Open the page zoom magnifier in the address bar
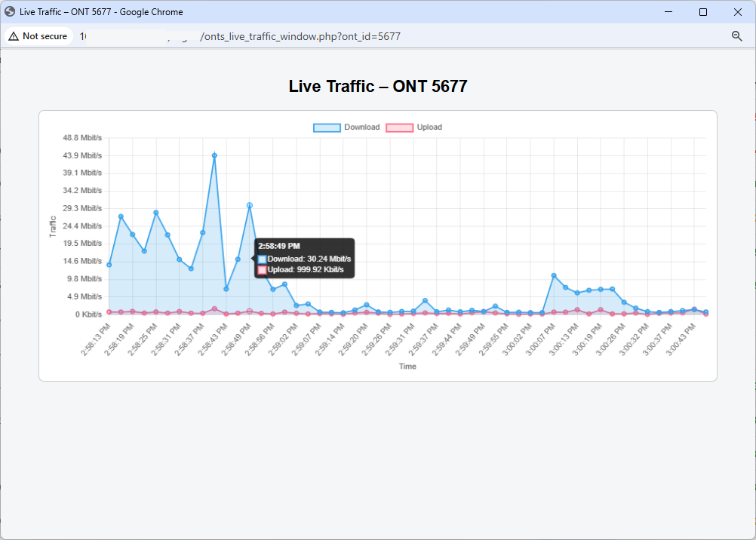Image resolution: width=756 pixels, height=540 pixels. tap(736, 35)
